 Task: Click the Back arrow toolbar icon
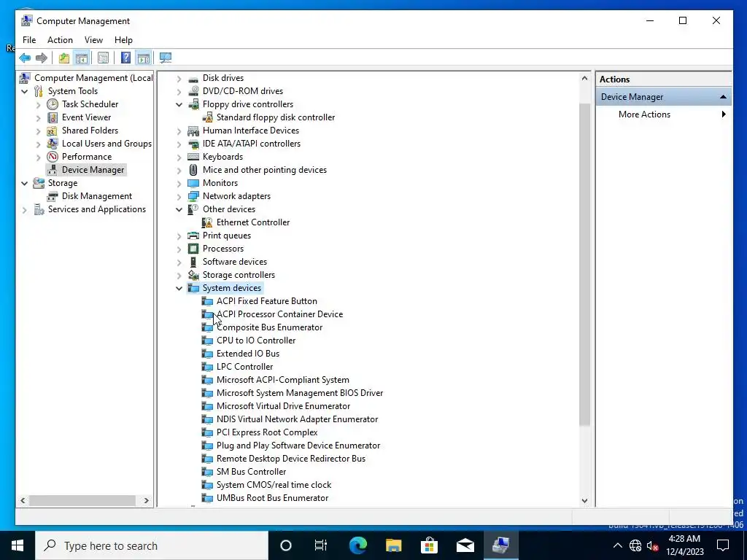click(x=25, y=58)
